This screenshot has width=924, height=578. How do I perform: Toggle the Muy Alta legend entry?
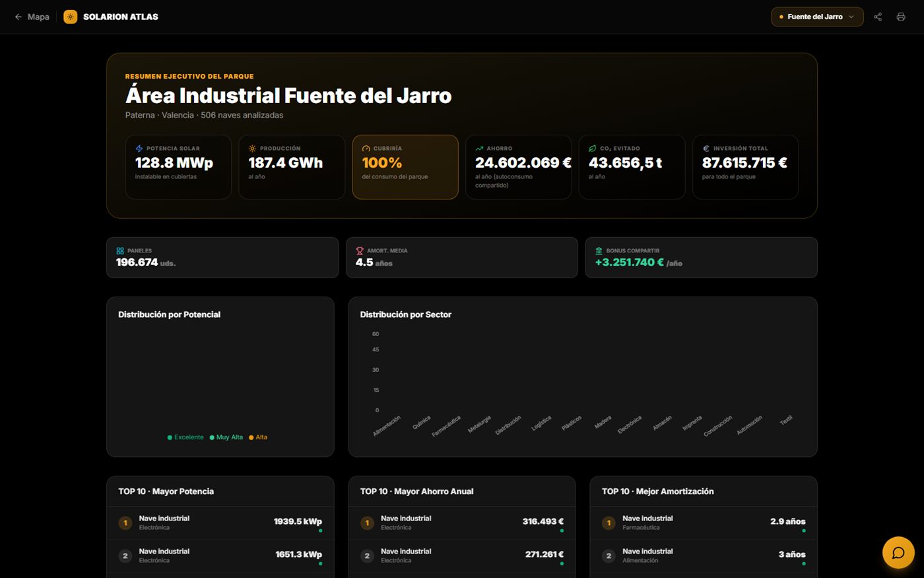226,437
